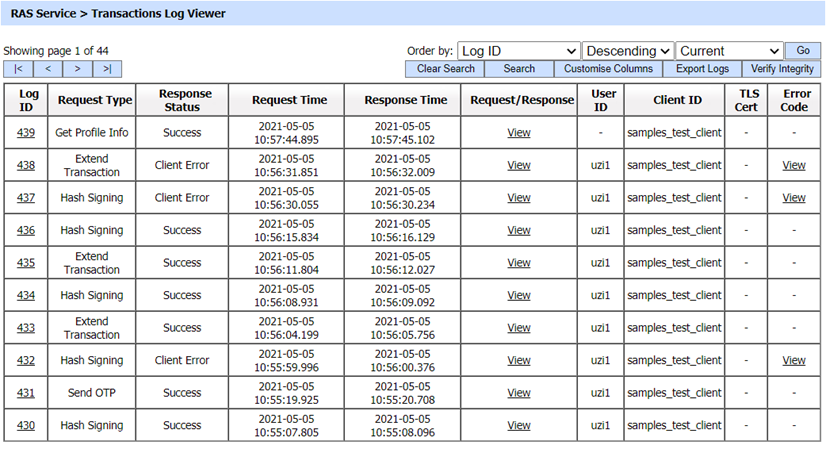Jump to last page of logs
Screen dimensions: 826x449
point(107,69)
